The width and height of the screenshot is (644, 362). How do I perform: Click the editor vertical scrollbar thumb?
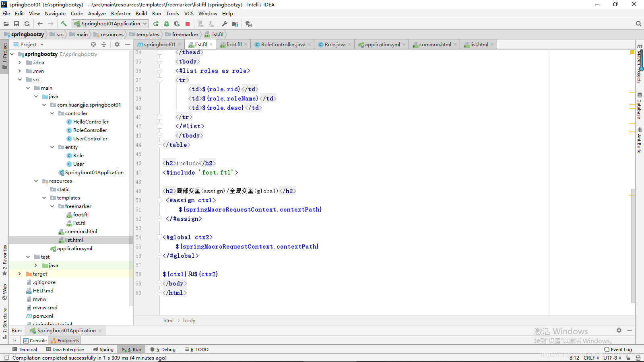633,245
